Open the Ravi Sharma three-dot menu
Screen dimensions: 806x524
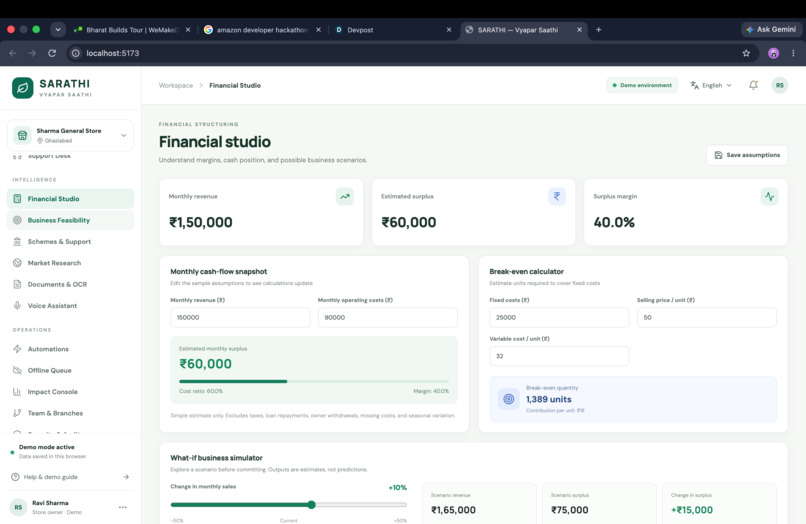point(123,507)
